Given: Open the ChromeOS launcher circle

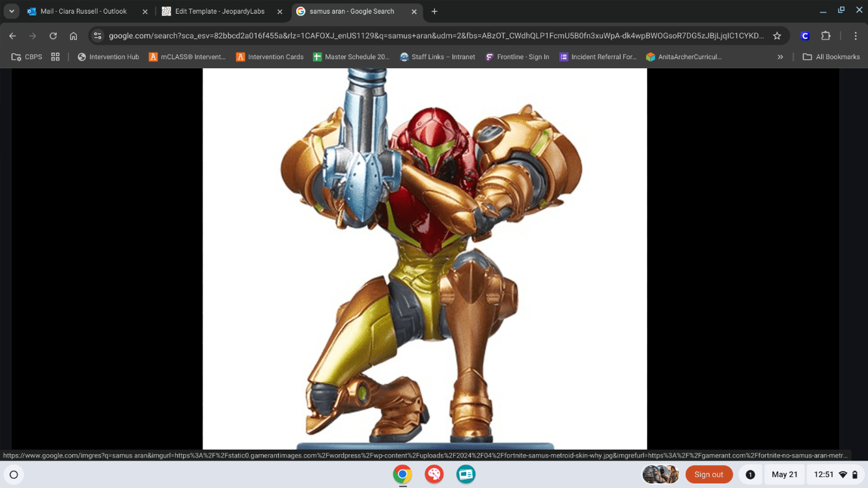Looking at the screenshot, I should click(x=13, y=474).
